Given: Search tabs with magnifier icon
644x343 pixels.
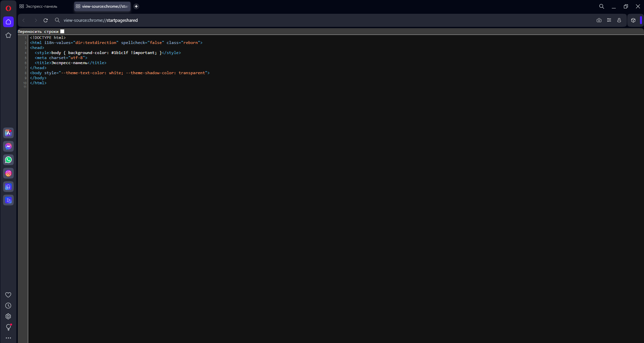Looking at the screenshot, I should click(602, 6).
